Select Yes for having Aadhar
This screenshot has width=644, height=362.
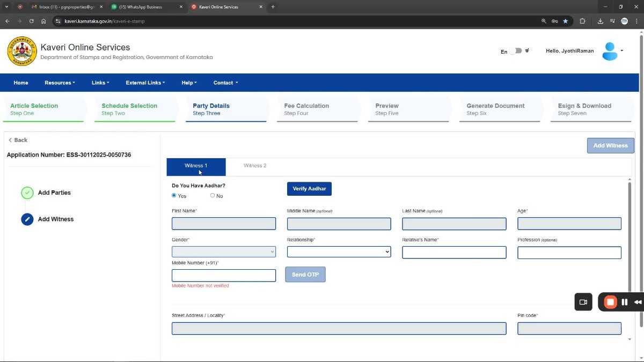click(174, 195)
